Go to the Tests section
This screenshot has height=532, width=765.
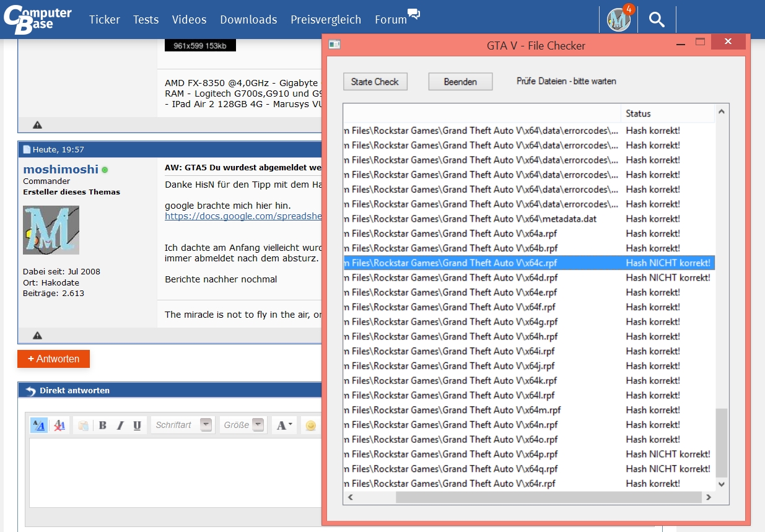[146, 20]
